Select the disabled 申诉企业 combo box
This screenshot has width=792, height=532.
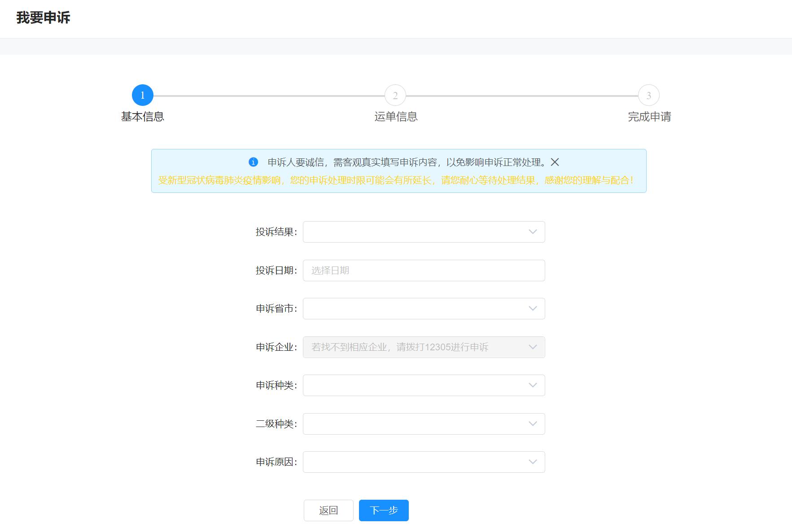[x=422, y=347]
